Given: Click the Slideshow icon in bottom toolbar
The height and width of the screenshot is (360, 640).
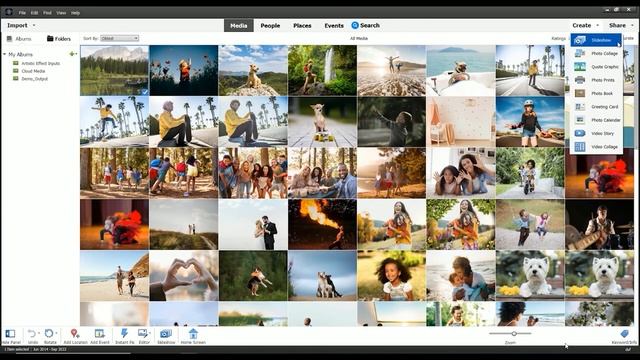Looking at the screenshot, I should point(166,333).
